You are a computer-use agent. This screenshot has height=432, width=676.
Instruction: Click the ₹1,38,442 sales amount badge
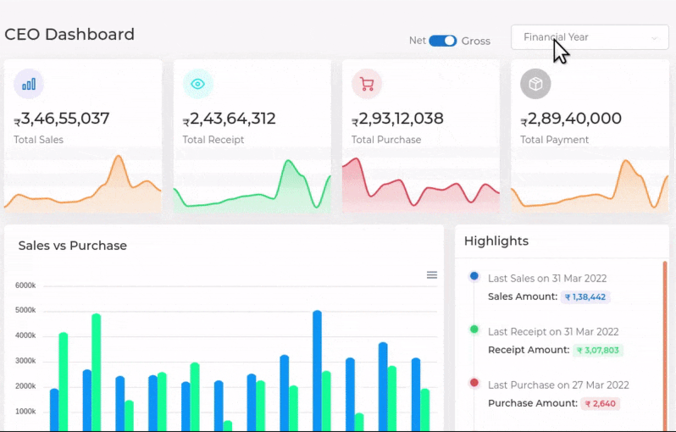pyautogui.click(x=585, y=297)
